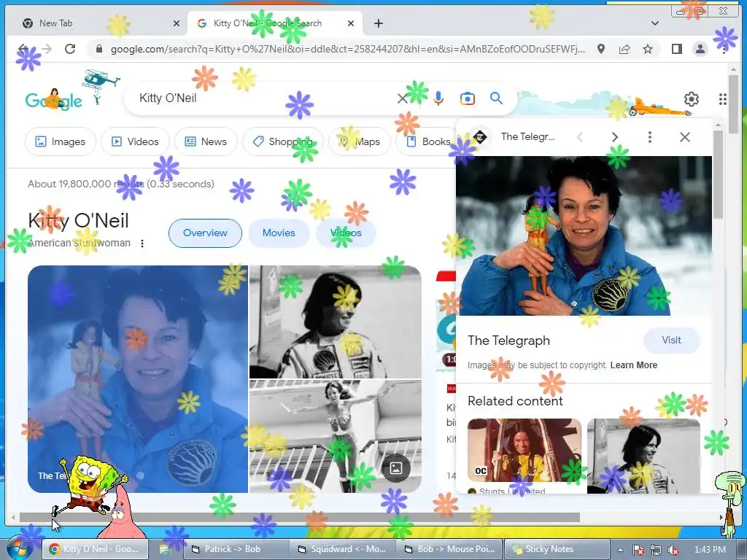
Task: Open Google quick settings gear
Action: [692, 99]
